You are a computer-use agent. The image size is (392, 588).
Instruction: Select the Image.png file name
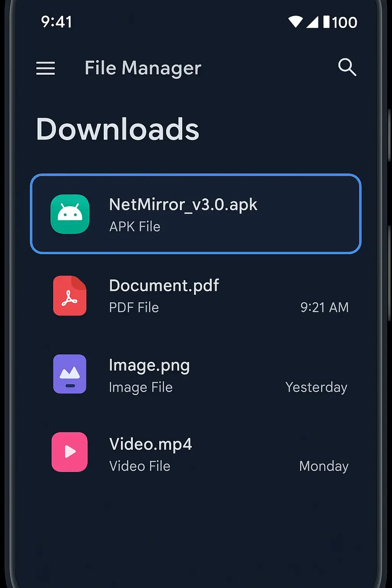click(x=149, y=366)
